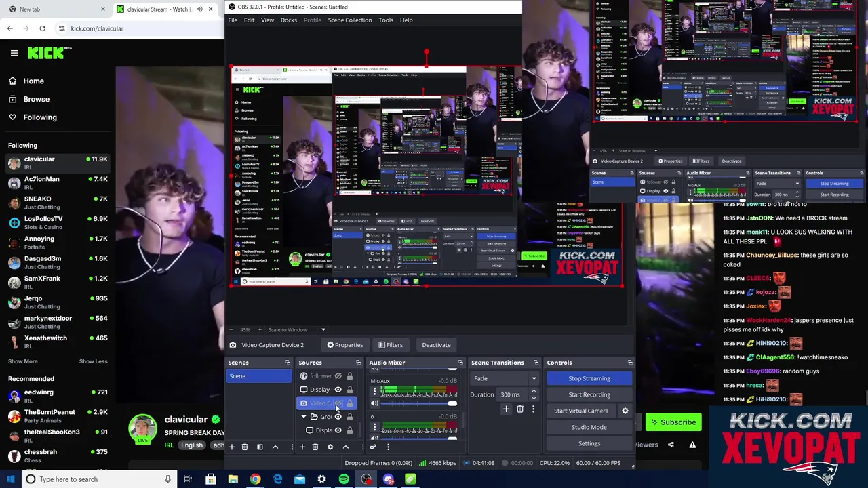Image resolution: width=868 pixels, height=488 pixels.
Task: Collapse the Group source folder
Action: (304, 417)
